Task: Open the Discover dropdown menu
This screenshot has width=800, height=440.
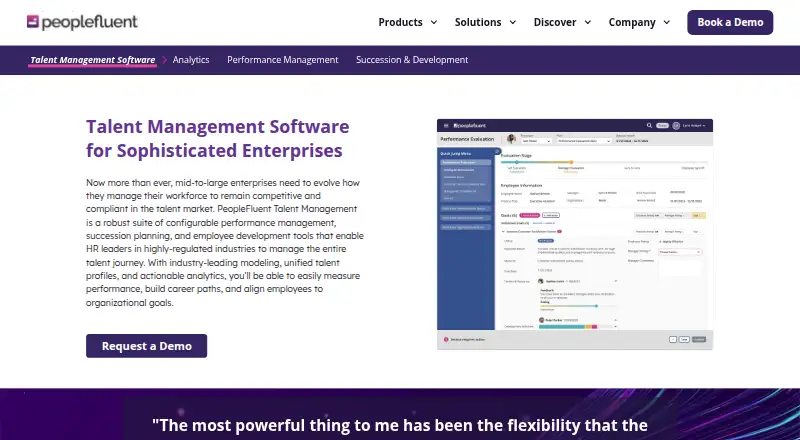Action: [x=562, y=22]
